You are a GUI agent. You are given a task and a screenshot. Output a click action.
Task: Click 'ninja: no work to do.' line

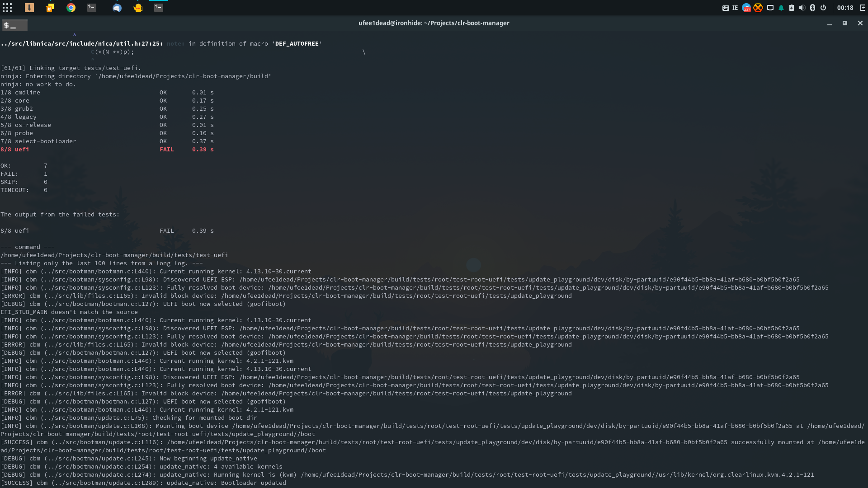coord(38,84)
